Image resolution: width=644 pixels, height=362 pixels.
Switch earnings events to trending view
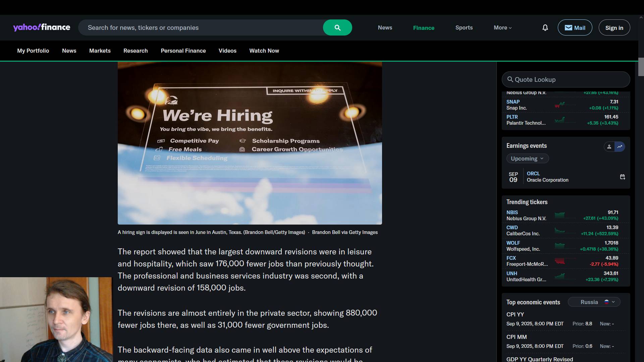pos(620,146)
